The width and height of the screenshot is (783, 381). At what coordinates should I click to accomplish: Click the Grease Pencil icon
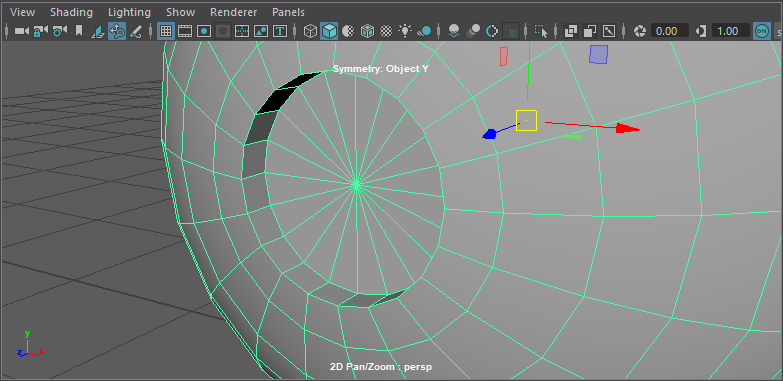[x=136, y=31]
